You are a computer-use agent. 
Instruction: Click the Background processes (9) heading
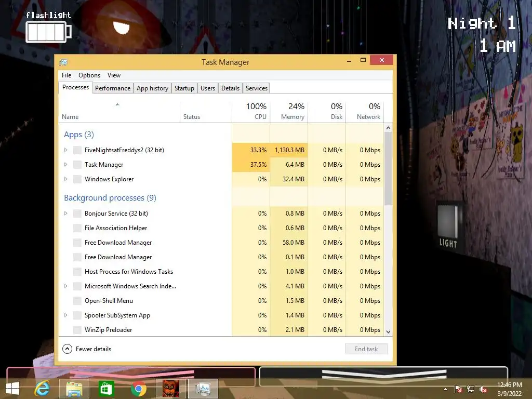[x=110, y=198]
